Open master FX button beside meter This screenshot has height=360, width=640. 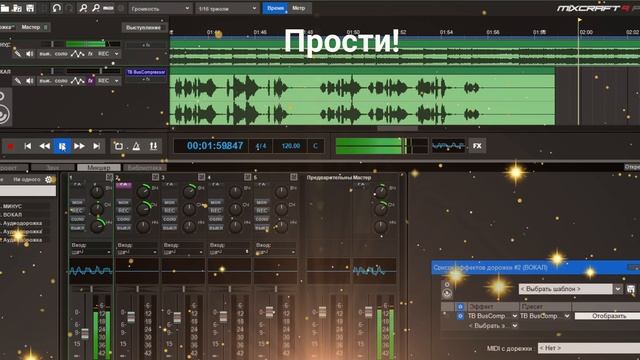pyautogui.click(x=477, y=146)
